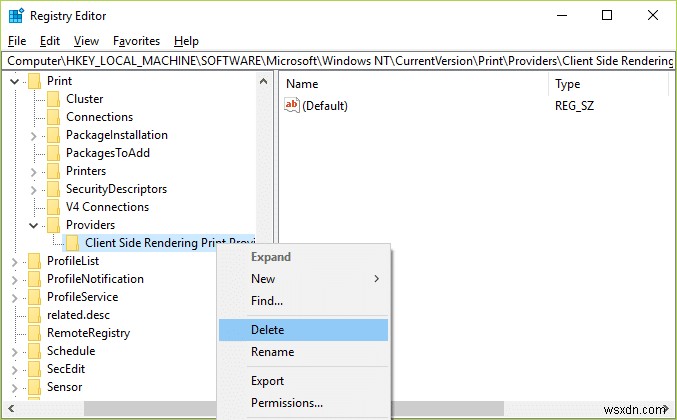The width and height of the screenshot is (677, 420).
Task: Select the Cluster folder icon
Action: [54, 99]
